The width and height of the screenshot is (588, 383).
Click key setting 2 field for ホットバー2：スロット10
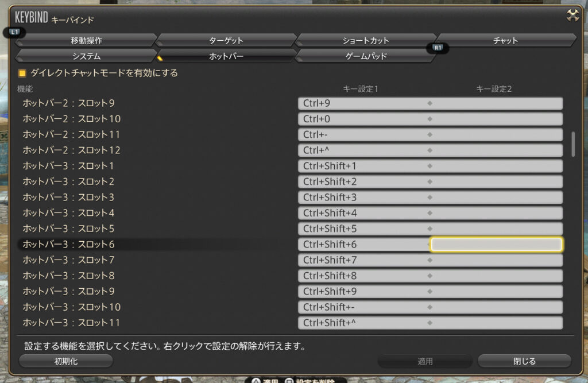click(497, 119)
